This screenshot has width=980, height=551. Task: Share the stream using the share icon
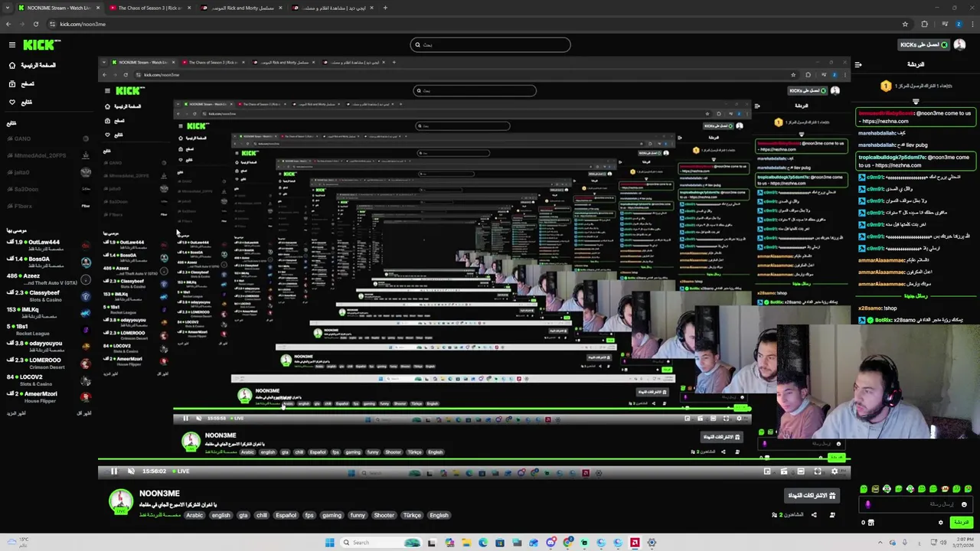click(814, 515)
